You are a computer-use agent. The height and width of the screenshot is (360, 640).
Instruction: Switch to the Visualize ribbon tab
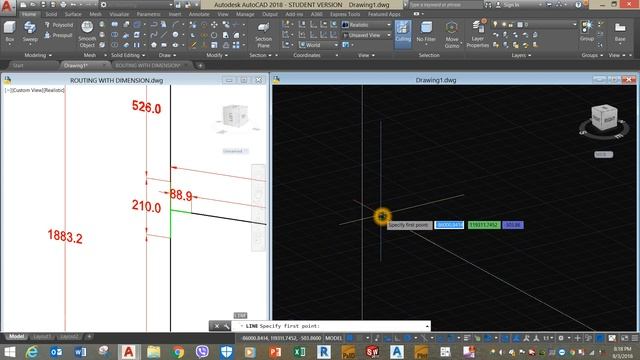point(119,14)
